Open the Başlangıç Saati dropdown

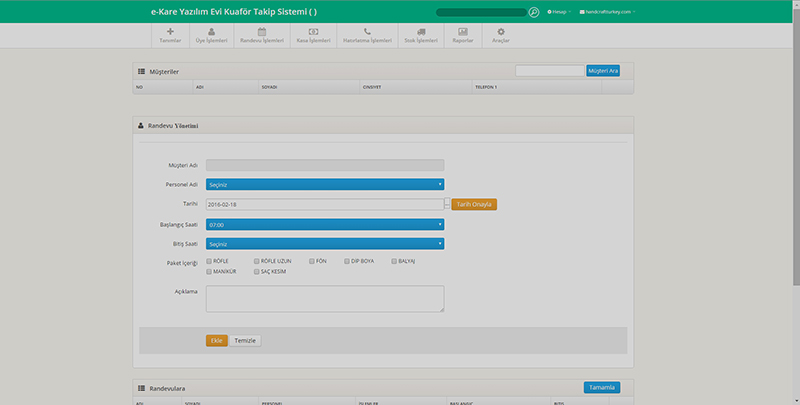pos(325,224)
